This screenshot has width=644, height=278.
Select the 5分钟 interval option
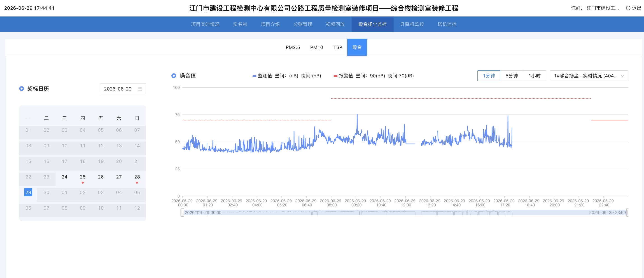tap(511, 76)
